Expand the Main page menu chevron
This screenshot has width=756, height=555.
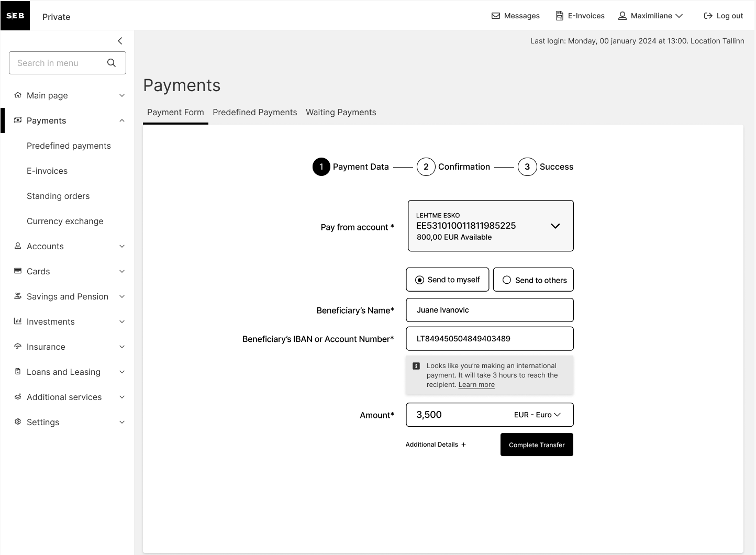pyautogui.click(x=122, y=95)
